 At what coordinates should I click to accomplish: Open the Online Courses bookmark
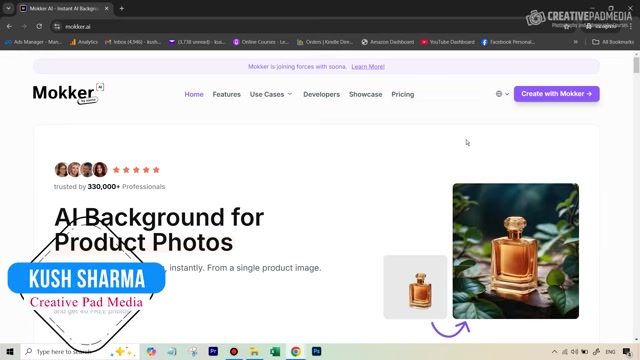pos(261,42)
